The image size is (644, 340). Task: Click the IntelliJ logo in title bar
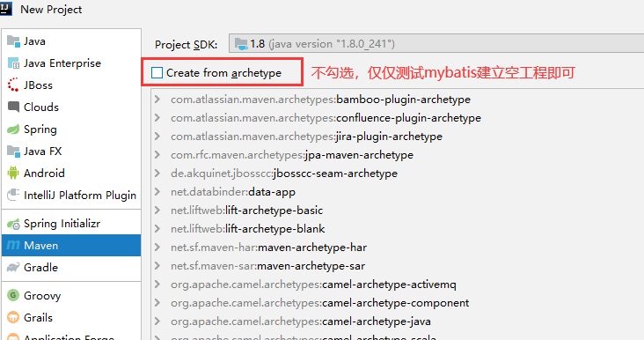pyautogui.click(x=5, y=8)
